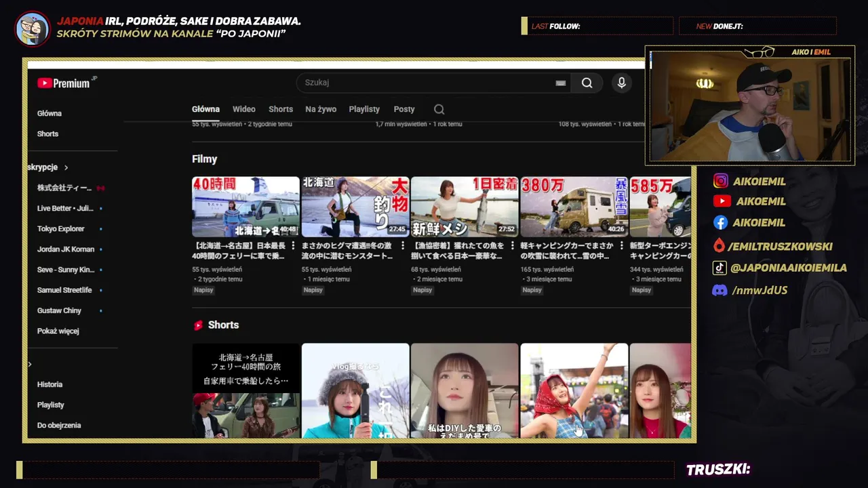The width and height of the screenshot is (868, 488).
Task: Open the Playlisty tab
Action: (364, 109)
